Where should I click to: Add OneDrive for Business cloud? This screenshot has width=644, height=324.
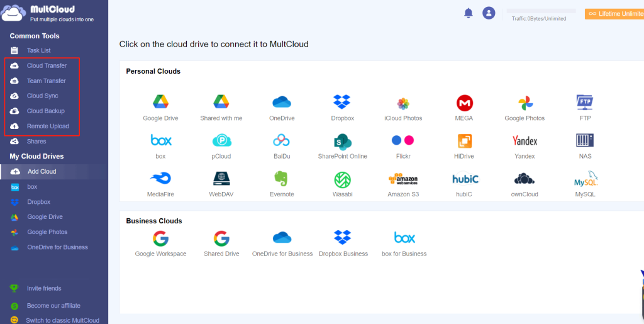282,237
